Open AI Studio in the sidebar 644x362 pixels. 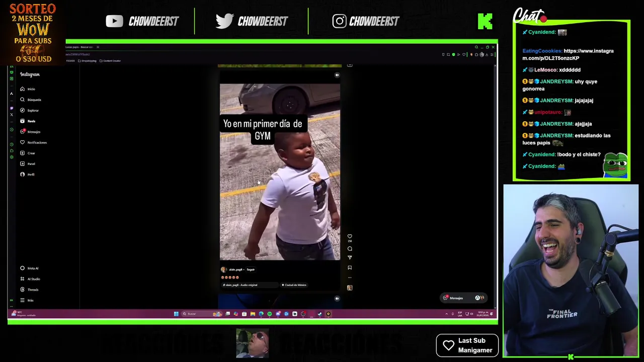coord(30,279)
